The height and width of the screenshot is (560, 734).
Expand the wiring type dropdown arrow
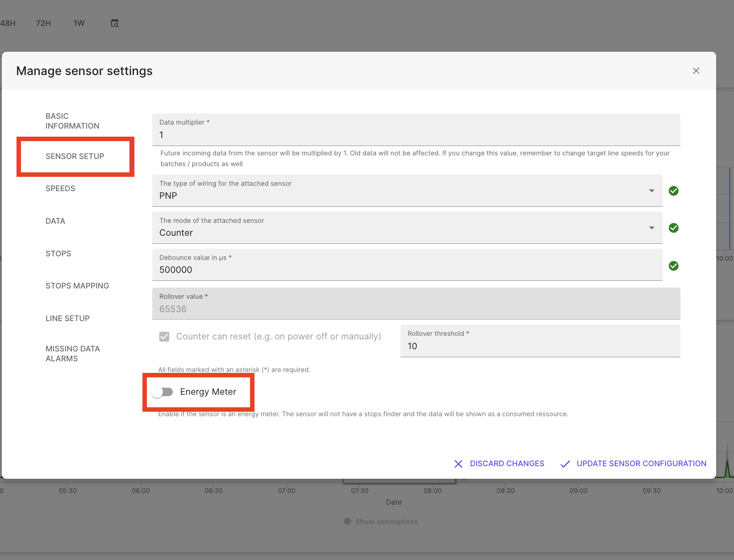[652, 191]
